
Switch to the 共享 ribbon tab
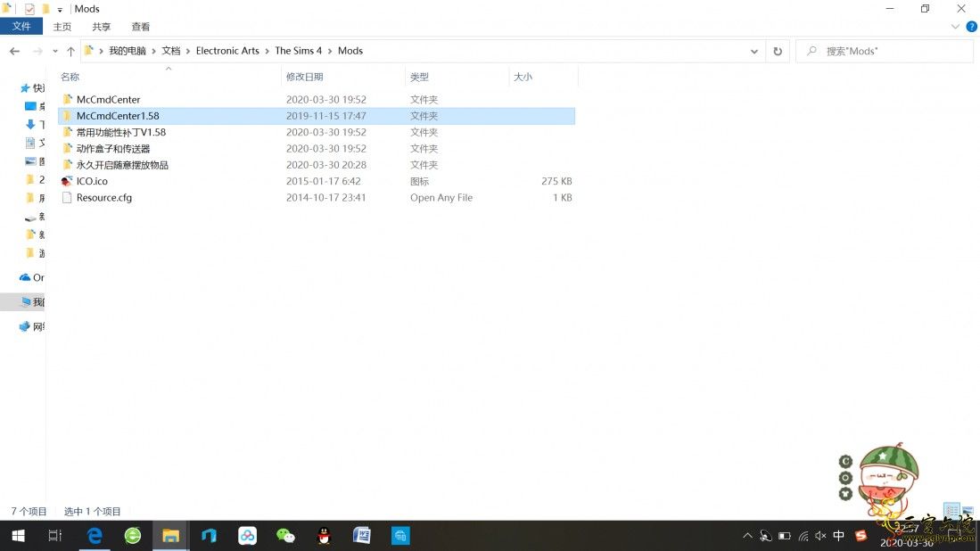tap(102, 27)
